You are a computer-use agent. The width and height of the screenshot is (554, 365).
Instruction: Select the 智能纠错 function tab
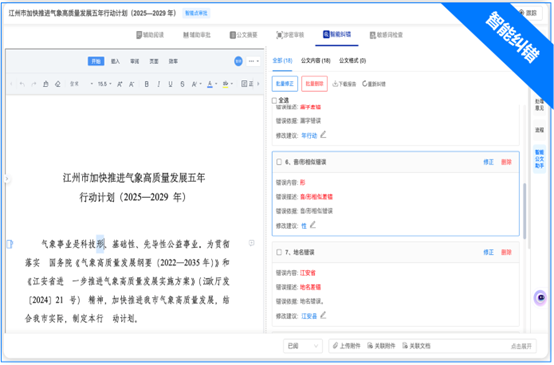click(x=337, y=34)
